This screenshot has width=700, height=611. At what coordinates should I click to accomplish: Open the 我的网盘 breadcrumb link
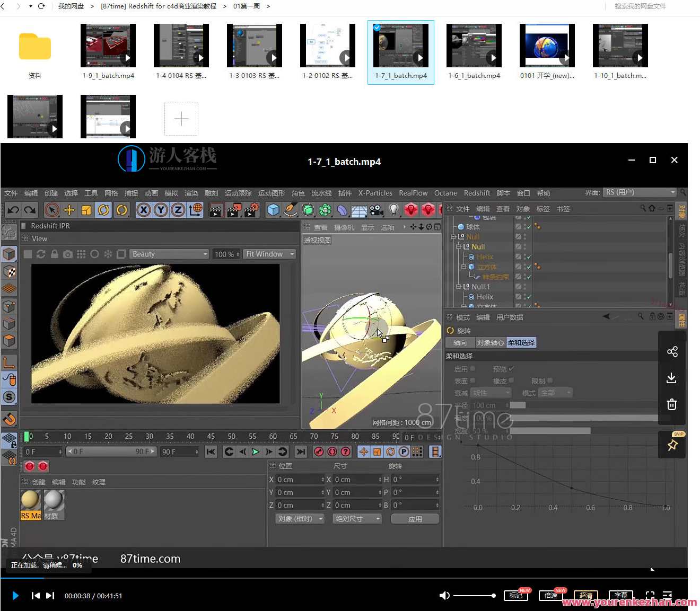71,6
